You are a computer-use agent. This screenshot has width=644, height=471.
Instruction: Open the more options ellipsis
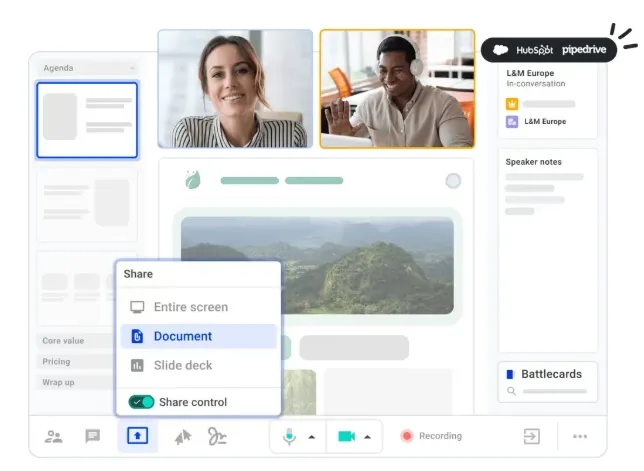click(580, 436)
